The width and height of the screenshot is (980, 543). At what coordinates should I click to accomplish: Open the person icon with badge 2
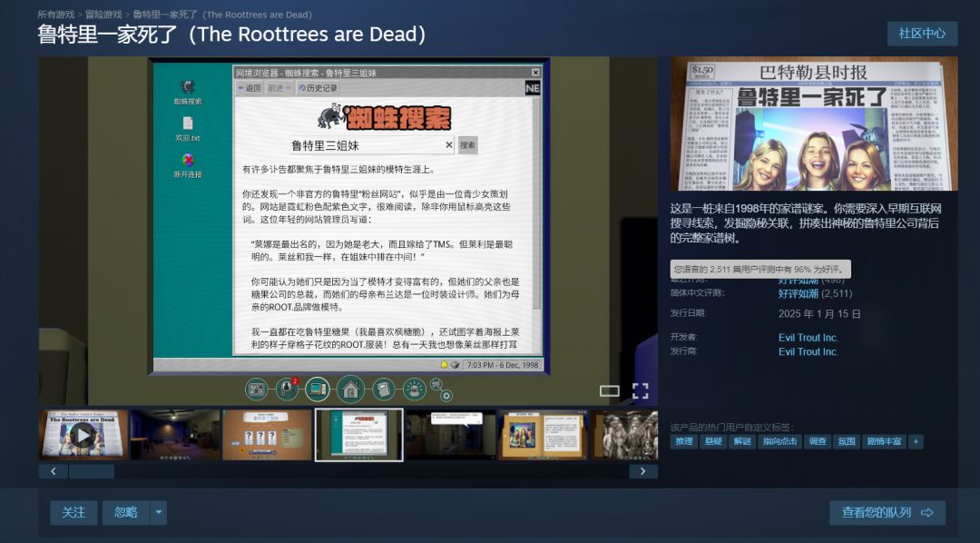click(287, 390)
